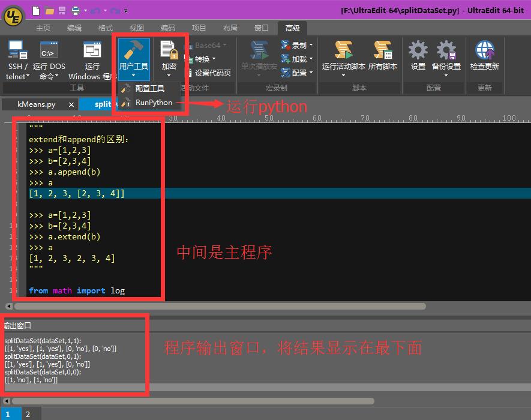Select the 高级 ribbon tab

[x=293, y=28]
